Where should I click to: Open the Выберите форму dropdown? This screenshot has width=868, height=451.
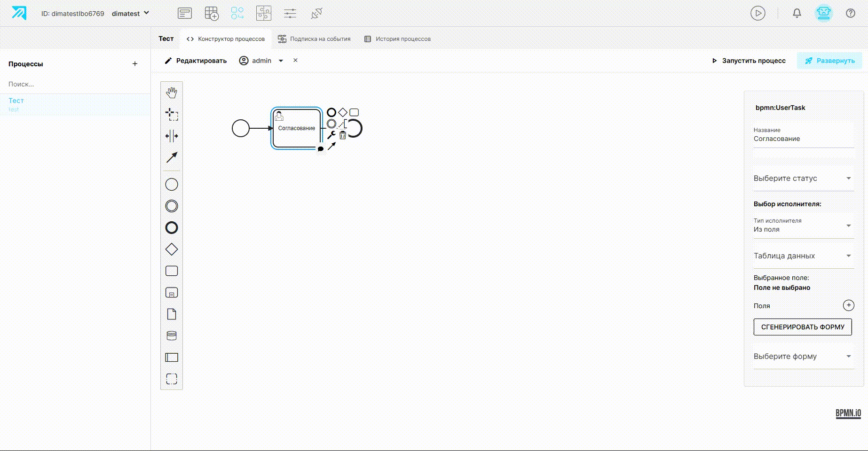pos(804,357)
